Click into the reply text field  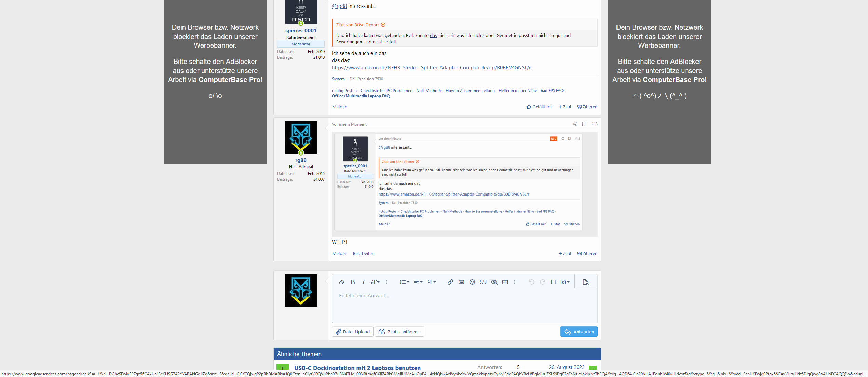(464, 305)
